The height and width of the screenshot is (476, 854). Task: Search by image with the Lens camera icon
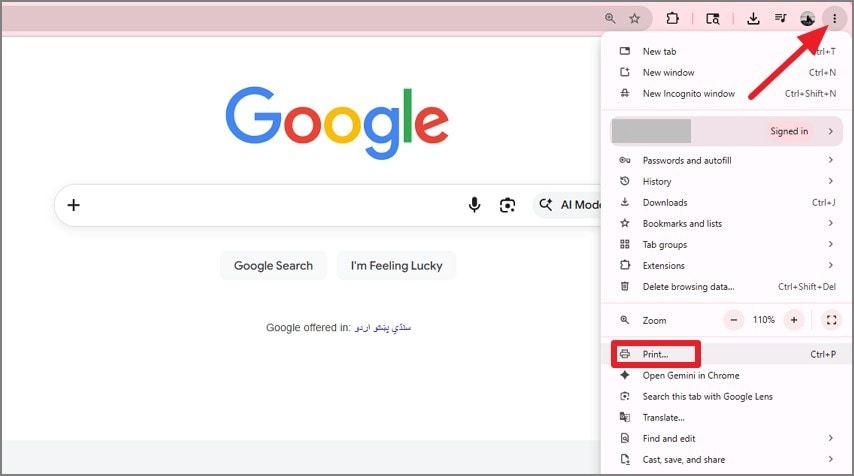click(x=507, y=205)
